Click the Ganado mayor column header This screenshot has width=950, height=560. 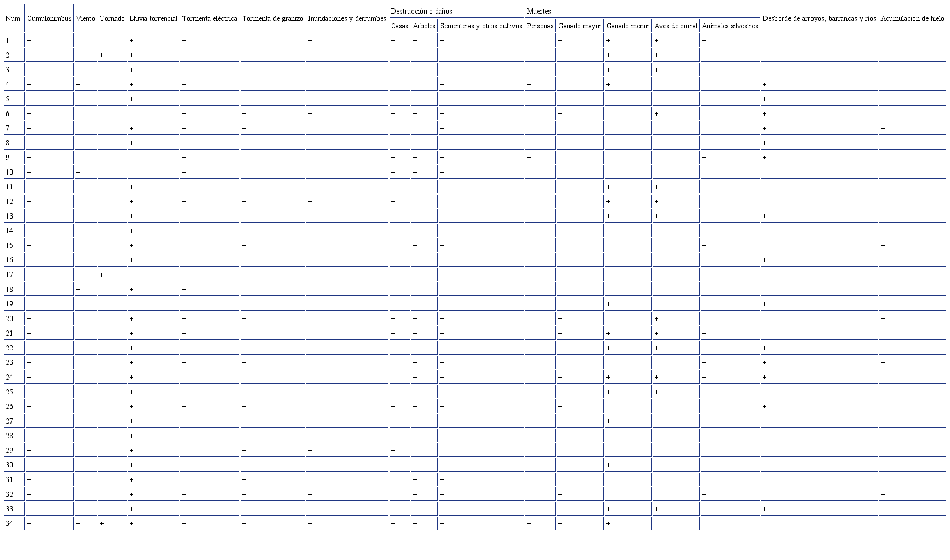click(579, 26)
